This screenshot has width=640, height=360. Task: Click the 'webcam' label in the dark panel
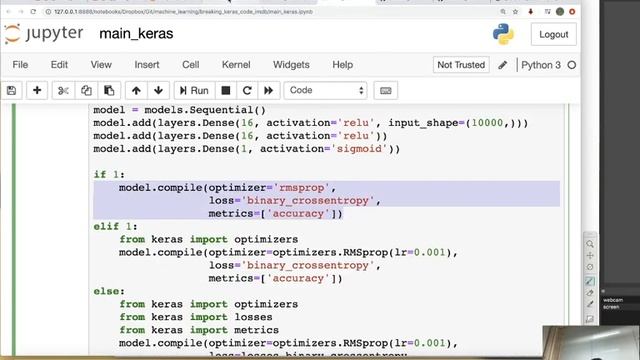pyautogui.click(x=613, y=300)
